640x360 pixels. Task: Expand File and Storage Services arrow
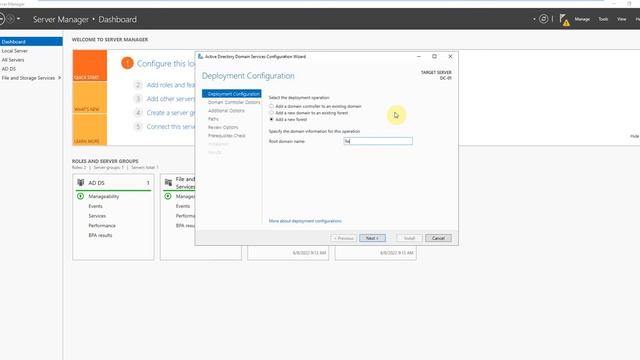click(x=60, y=78)
